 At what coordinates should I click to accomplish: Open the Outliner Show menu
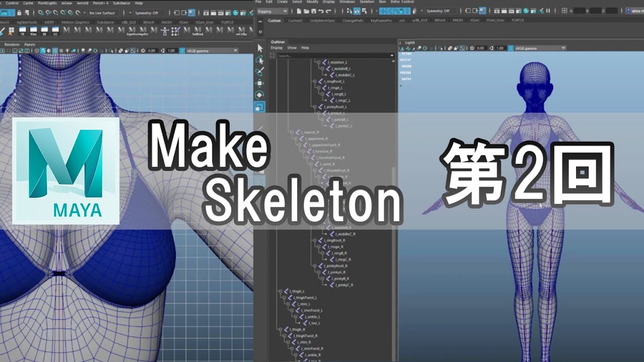tap(292, 48)
